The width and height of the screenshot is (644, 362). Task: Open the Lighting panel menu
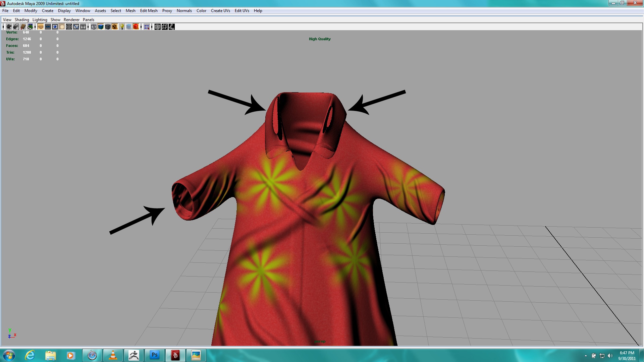coord(40,20)
